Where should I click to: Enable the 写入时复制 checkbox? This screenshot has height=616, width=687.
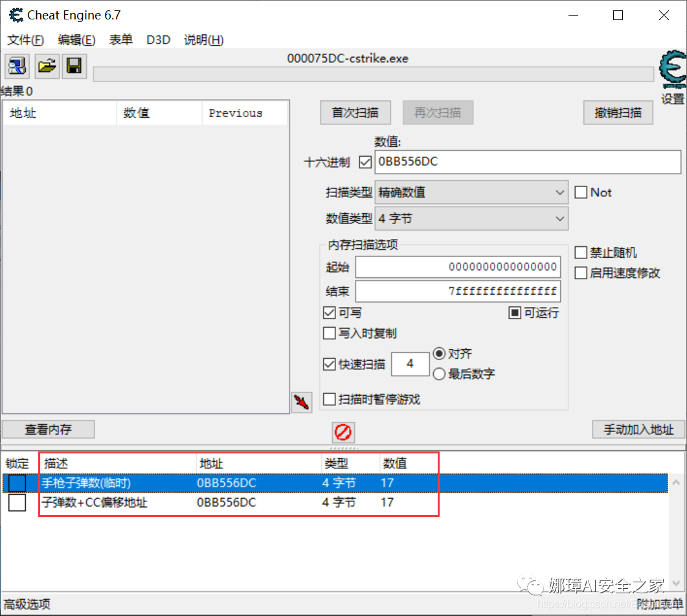(329, 333)
